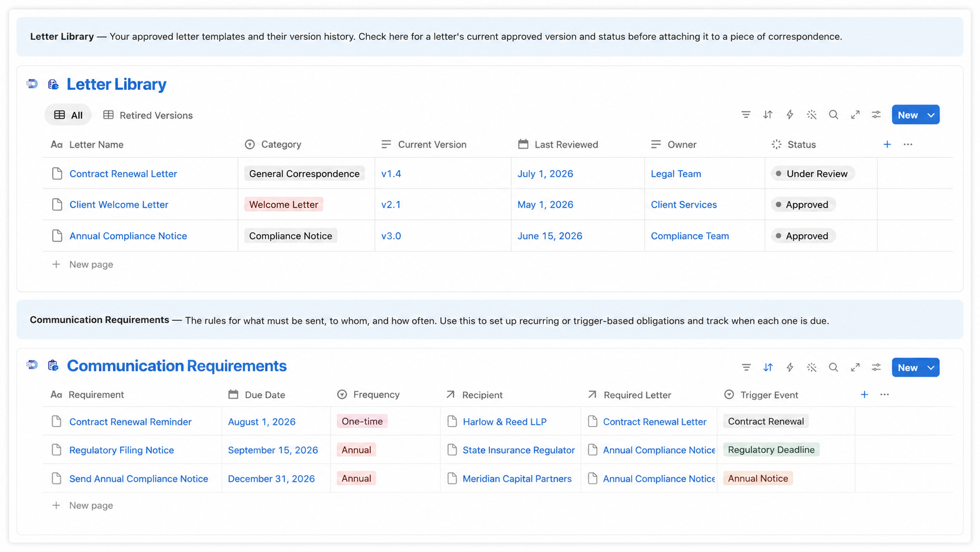Image resolution: width=980 pixels, height=552 pixels.
Task: Open Trigger Event column header menu
Action: point(761,395)
